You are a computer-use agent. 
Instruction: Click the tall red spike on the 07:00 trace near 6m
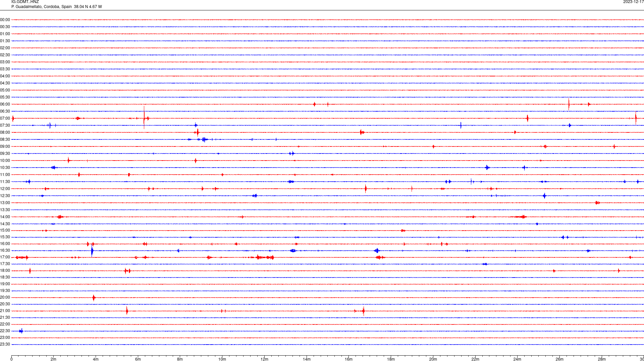point(144,118)
